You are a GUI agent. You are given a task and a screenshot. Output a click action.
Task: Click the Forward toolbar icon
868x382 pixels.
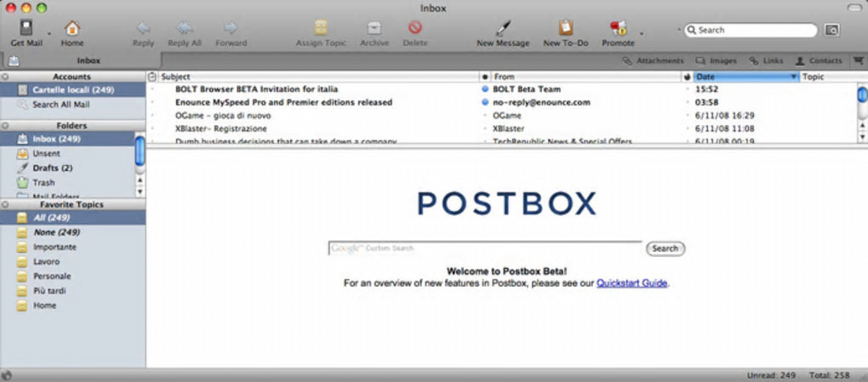point(231,28)
